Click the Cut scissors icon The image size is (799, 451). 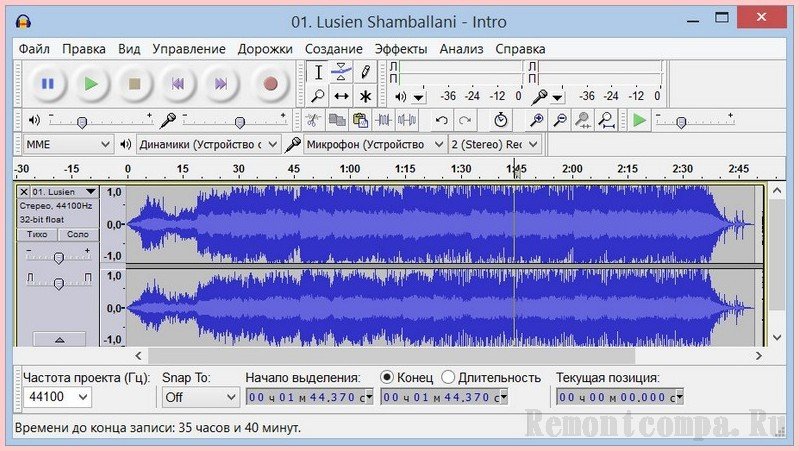tap(313, 121)
